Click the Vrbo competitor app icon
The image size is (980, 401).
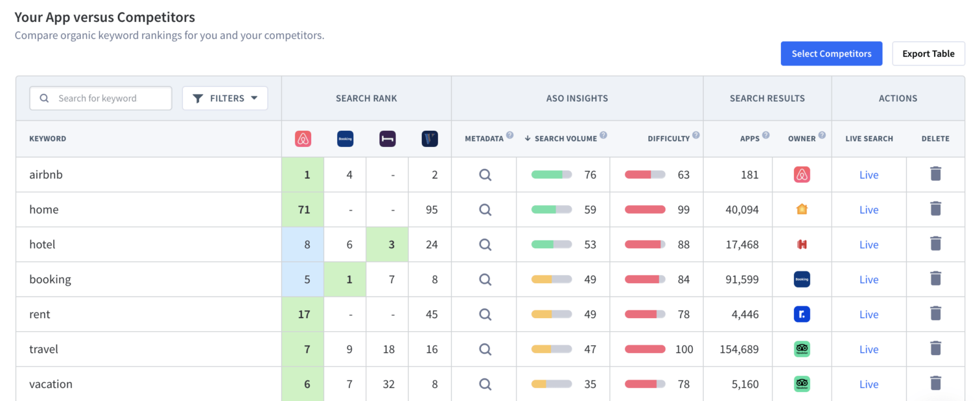click(429, 138)
